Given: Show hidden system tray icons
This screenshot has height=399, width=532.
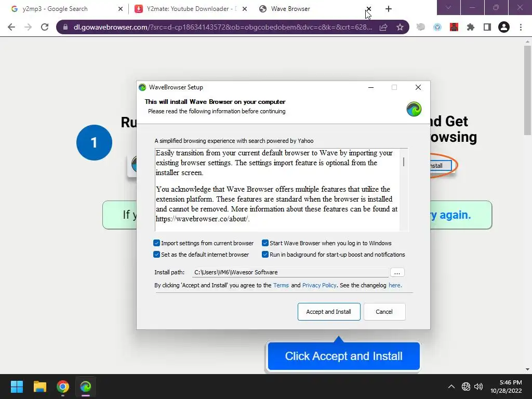Looking at the screenshot, I should click(451, 387).
